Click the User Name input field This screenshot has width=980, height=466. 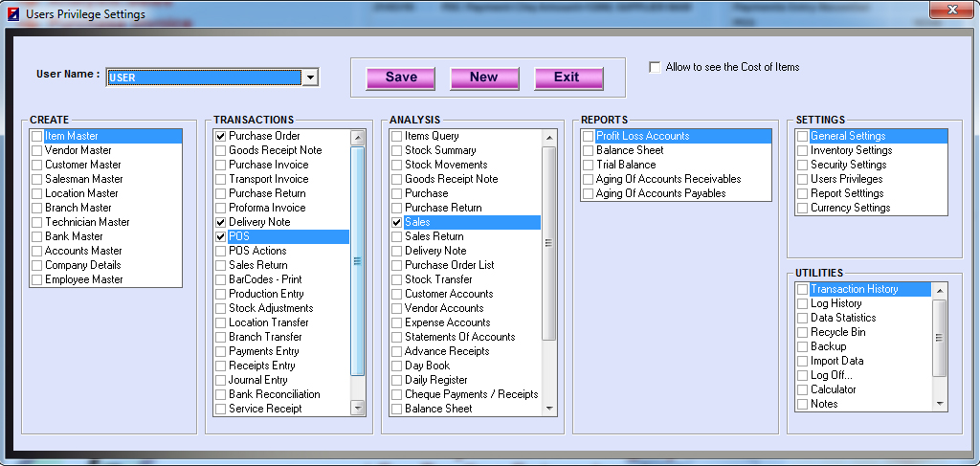pos(203,78)
